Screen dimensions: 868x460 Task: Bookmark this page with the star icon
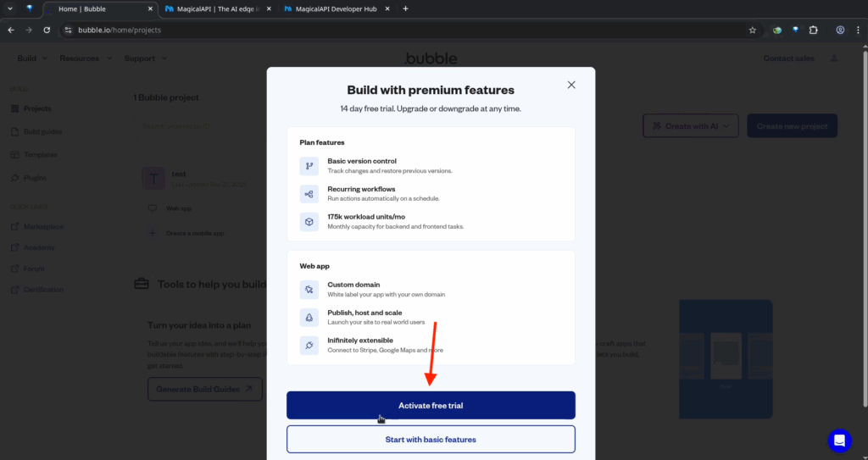752,30
